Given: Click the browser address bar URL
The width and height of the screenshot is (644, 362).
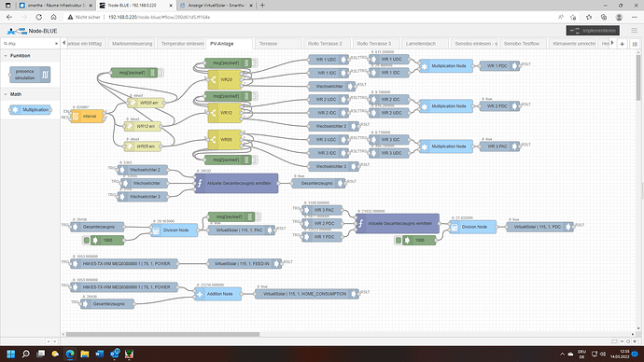Looking at the screenshot, I should pos(159,17).
